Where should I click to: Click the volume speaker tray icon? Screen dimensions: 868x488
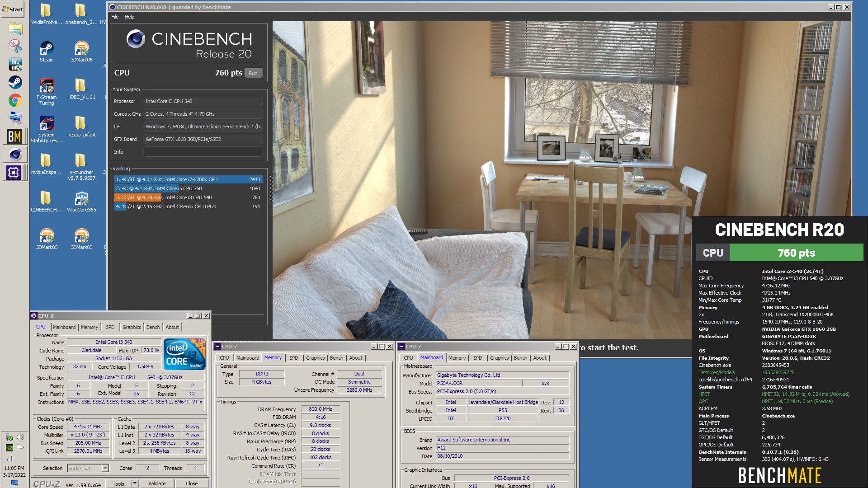click(20, 437)
